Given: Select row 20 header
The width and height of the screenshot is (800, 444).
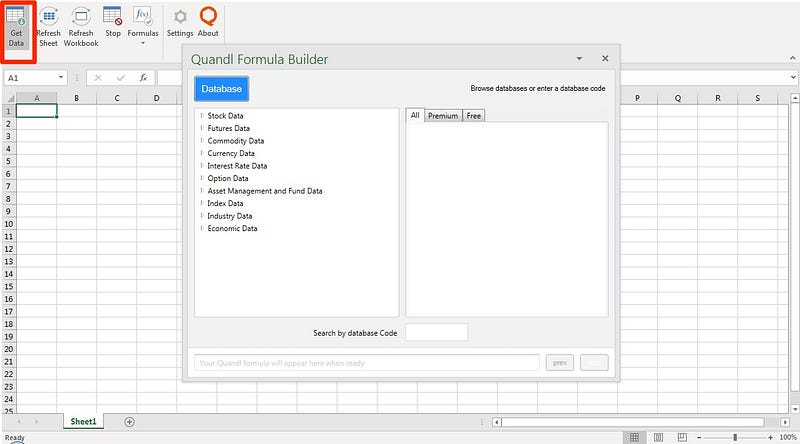Looking at the screenshot, I should tap(9, 349).
